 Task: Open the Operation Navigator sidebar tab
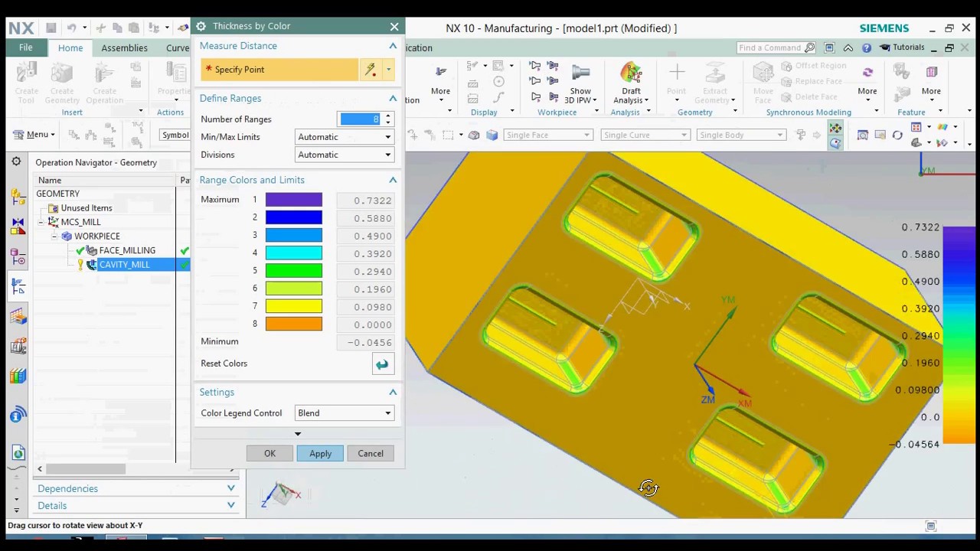18,287
